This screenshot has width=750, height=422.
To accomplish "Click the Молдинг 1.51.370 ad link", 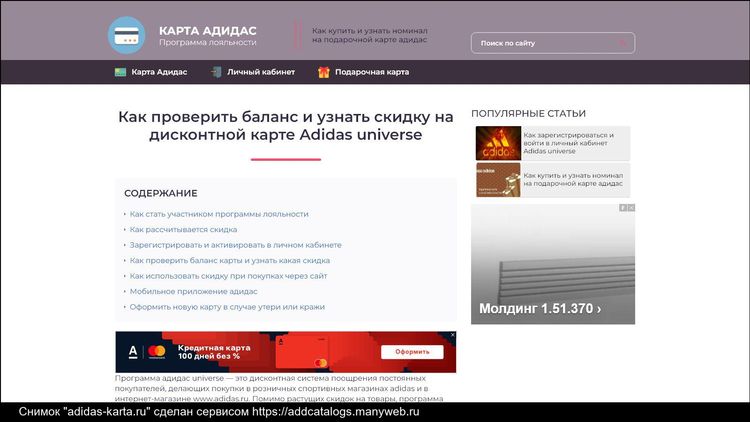I will 540,309.
